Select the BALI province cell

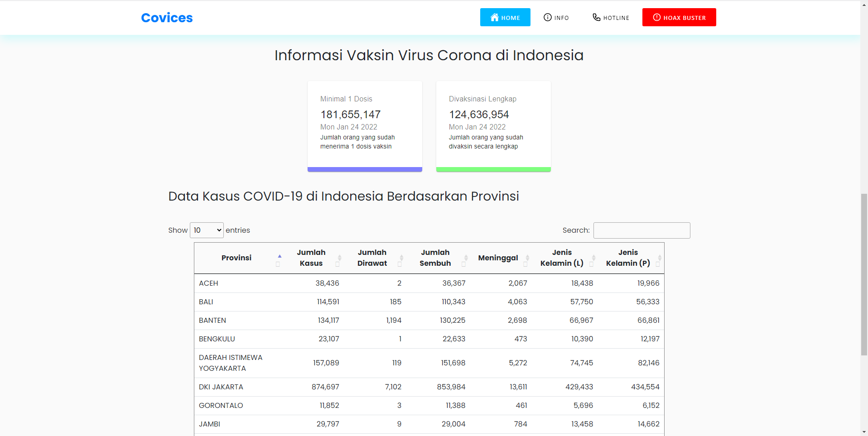[x=240, y=302]
